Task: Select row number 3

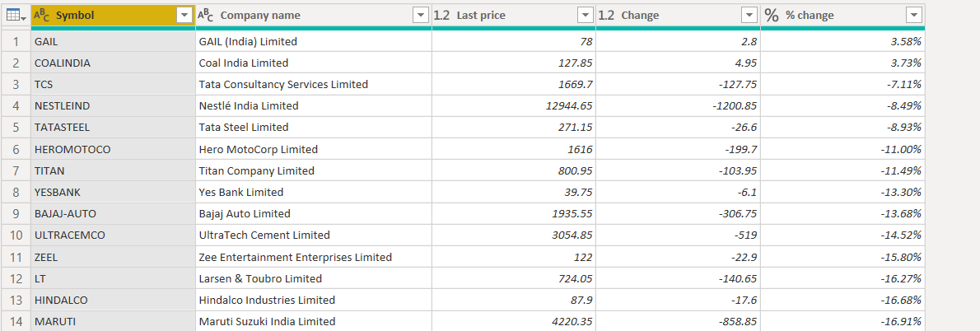Action: click(x=16, y=84)
